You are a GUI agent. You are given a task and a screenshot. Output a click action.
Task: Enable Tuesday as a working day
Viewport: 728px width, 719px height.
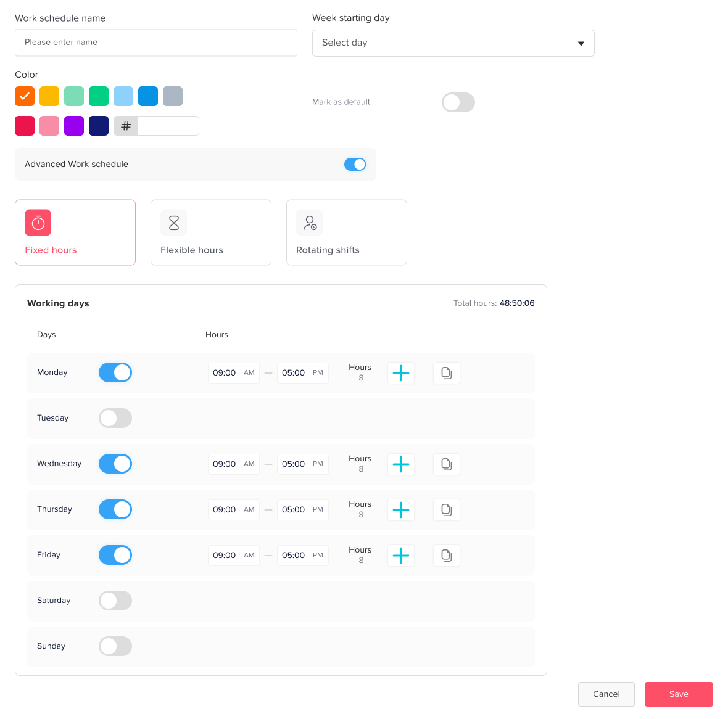[x=115, y=418]
